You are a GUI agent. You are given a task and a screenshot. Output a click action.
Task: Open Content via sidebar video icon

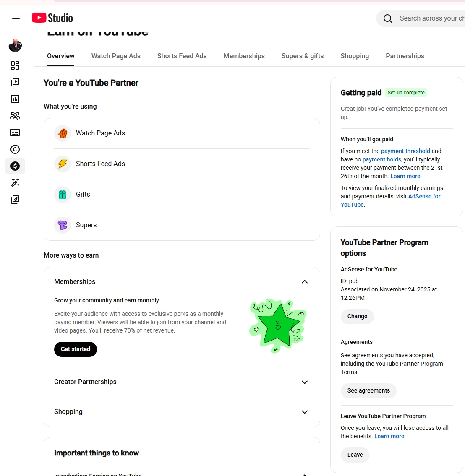(15, 82)
